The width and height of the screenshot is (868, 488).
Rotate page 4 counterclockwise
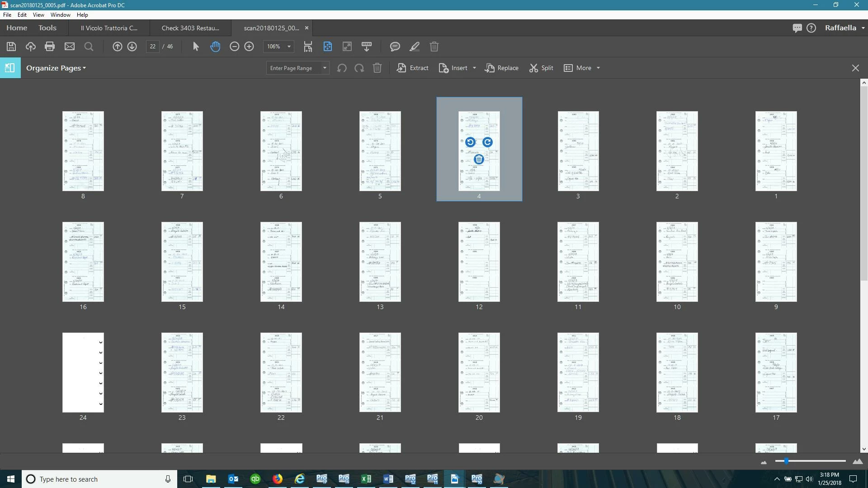pos(470,142)
